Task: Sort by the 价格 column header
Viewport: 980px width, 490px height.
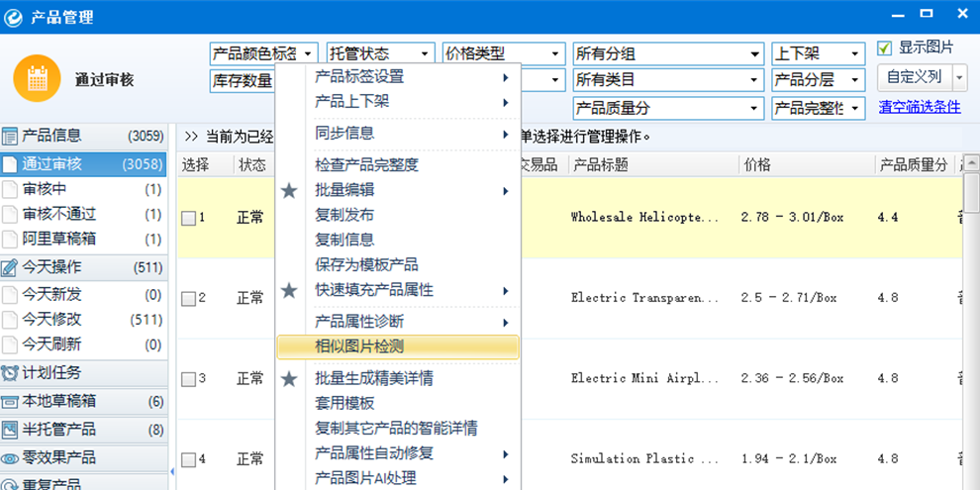Action: [757, 165]
